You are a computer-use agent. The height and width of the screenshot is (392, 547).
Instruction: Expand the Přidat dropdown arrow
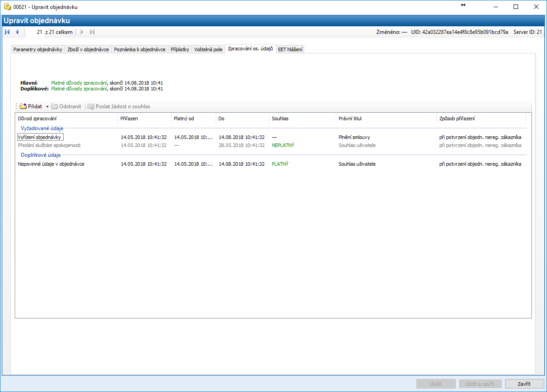click(47, 107)
